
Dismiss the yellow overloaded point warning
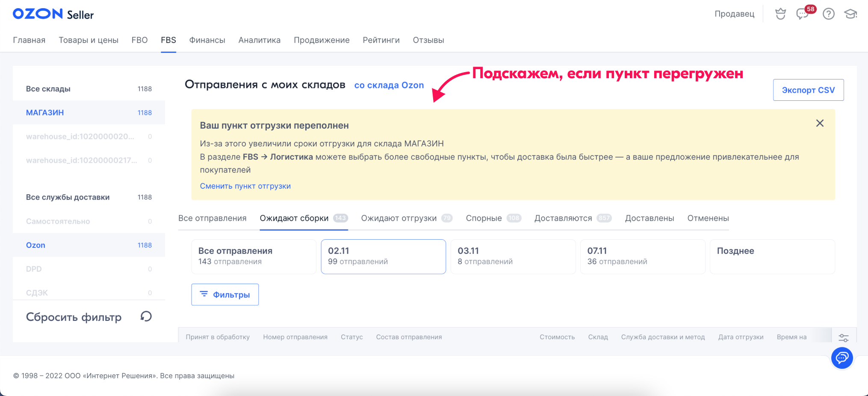pyautogui.click(x=819, y=123)
